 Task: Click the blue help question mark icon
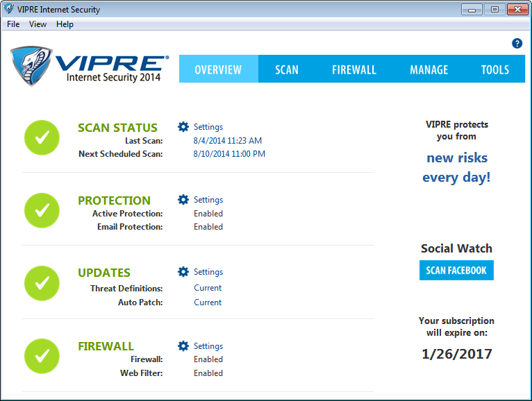(x=517, y=43)
